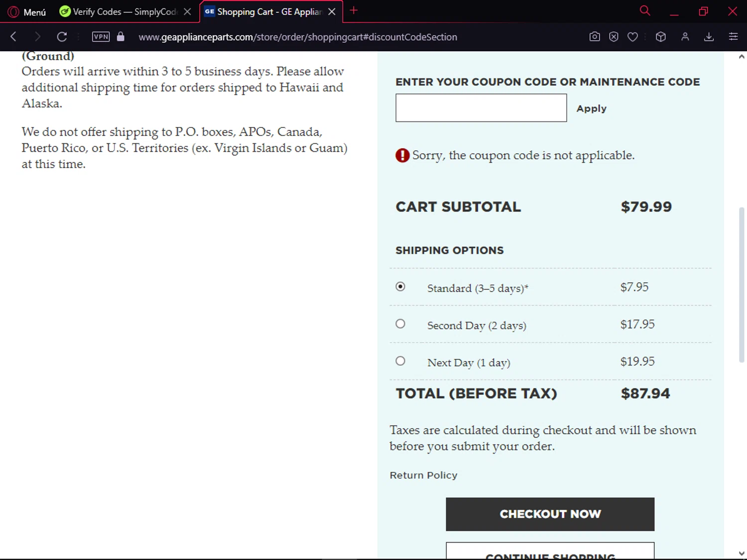This screenshot has height=560, width=747.
Task: Click the page vertical scrollbar thumb
Action: pyautogui.click(x=742, y=285)
